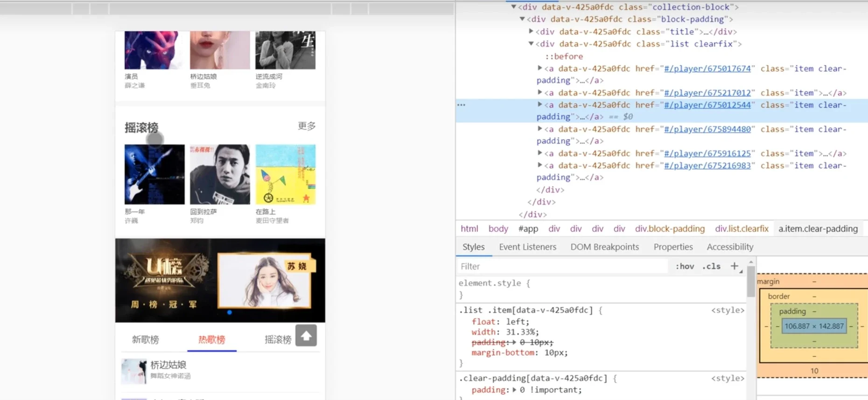Select the 新歌榜 chart tab
The height and width of the screenshot is (400, 868).
pyautogui.click(x=146, y=339)
